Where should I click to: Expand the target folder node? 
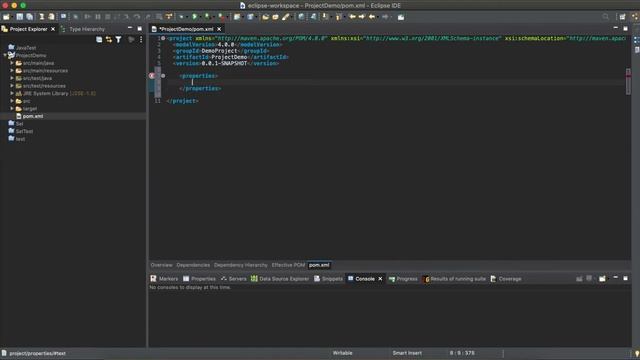[x=12, y=109]
